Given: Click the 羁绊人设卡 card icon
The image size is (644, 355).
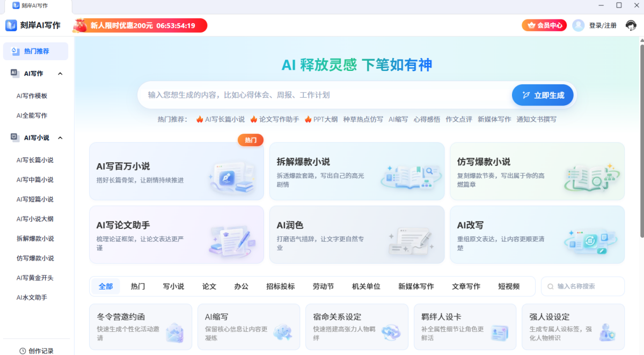Looking at the screenshot, I should coord(499,333).
